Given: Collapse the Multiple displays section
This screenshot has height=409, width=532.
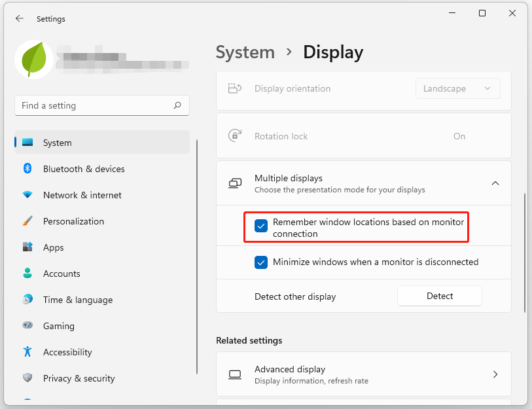Looking at the screenshot, I should pos(495,183).
